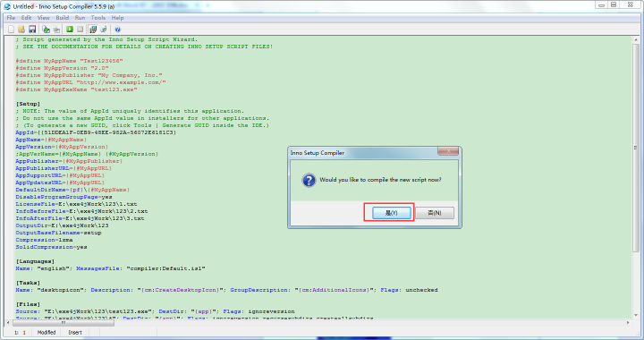644x340 pixels.
Task: Open a script file via folder icon
Action: (x=21, y=30)
